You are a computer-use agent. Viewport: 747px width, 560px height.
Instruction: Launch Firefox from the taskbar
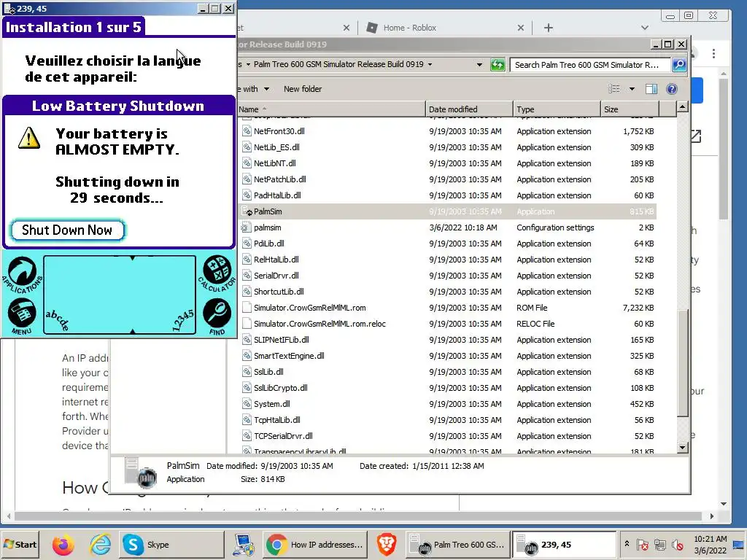[x=63, y=545]
